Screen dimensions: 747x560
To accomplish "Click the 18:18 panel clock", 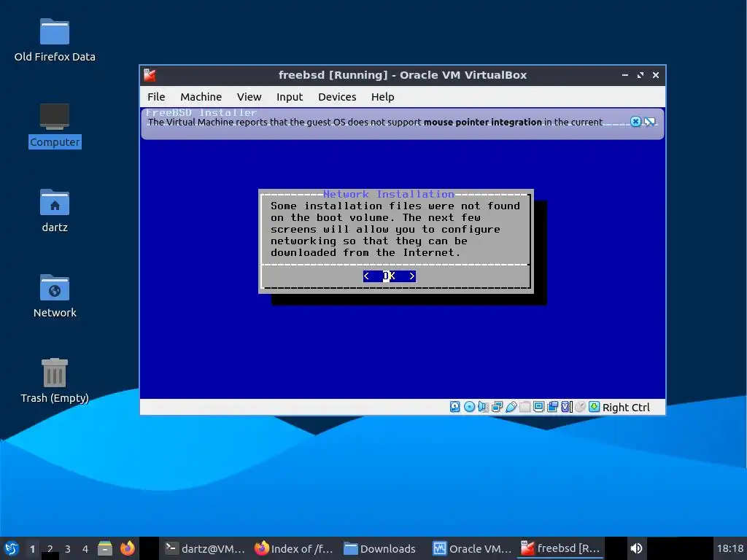I will point(729,548).
